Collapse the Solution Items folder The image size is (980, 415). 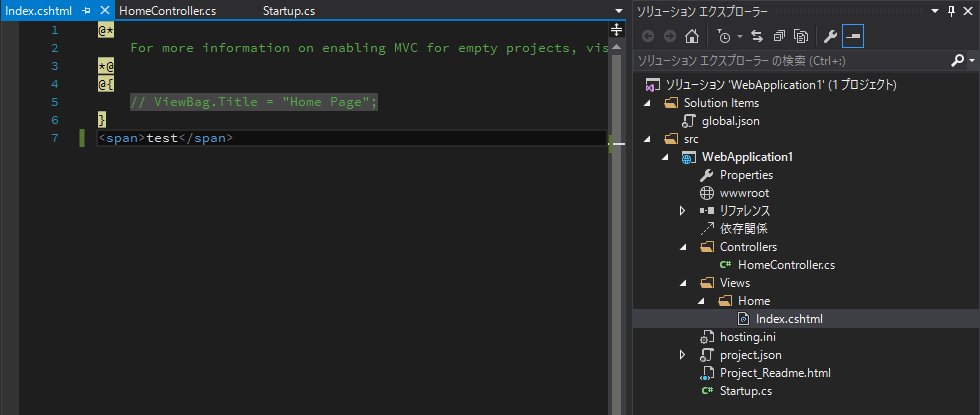click(648, 102)
